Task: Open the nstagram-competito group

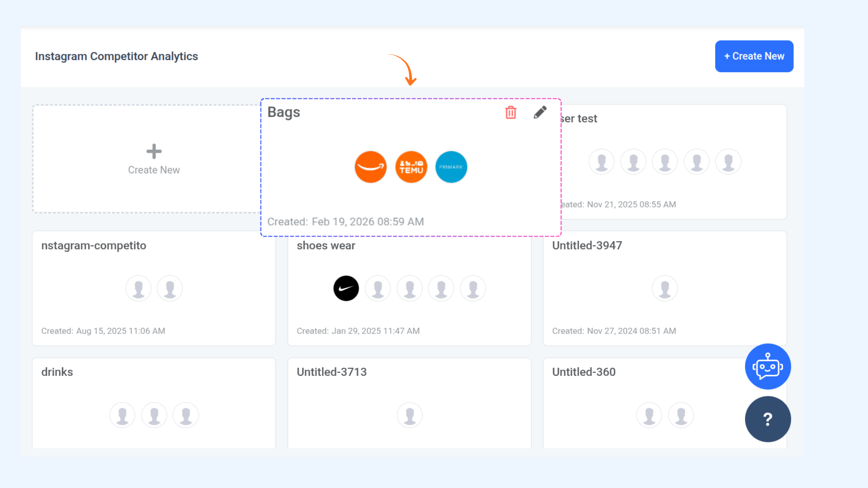Action: point(94,246)
